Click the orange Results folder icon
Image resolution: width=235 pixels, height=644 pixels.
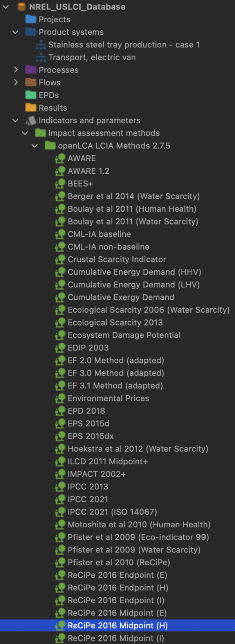tap(31, 108)
